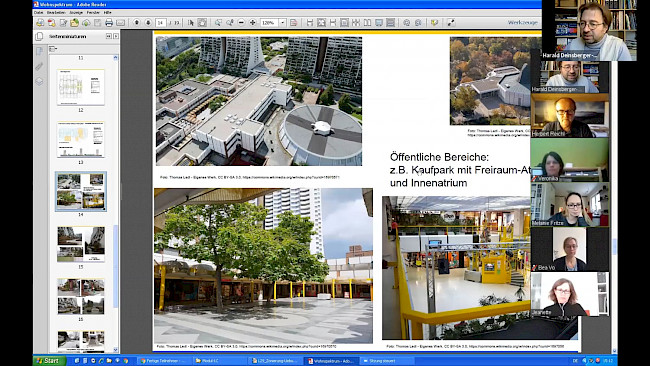
Task: Click the Seitenminiaturen page thumbnails panel icon
Action: coord(39,36)
